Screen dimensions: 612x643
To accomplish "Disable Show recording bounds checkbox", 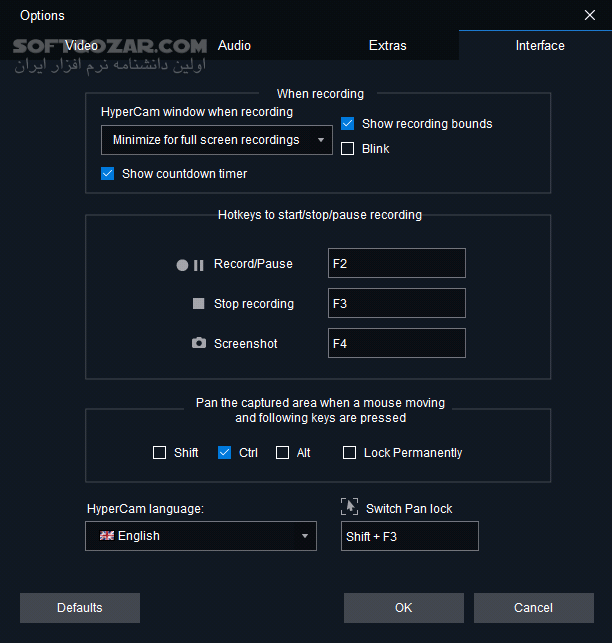I will point(348,124).
